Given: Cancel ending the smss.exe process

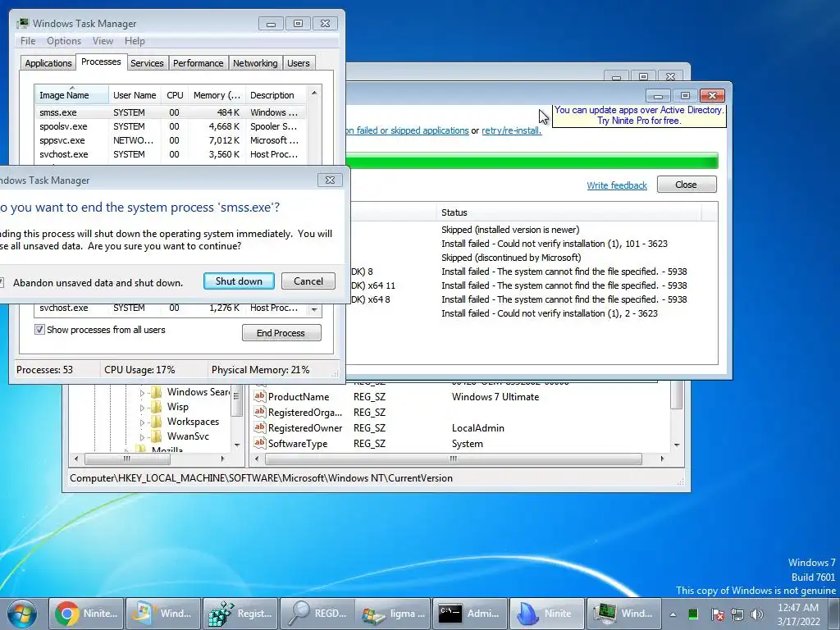Looking at the screenshot, I should (x=308, y=281).
